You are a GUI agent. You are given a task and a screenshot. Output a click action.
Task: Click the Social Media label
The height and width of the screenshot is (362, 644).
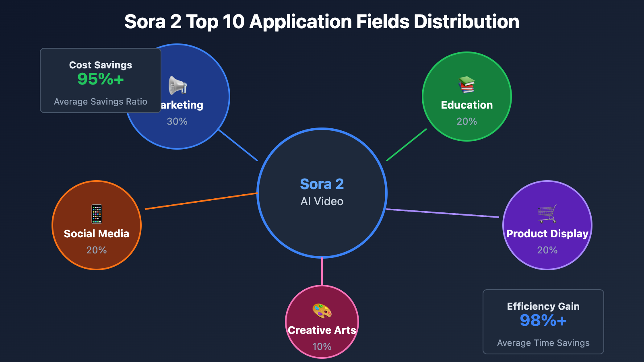point(97,234)
